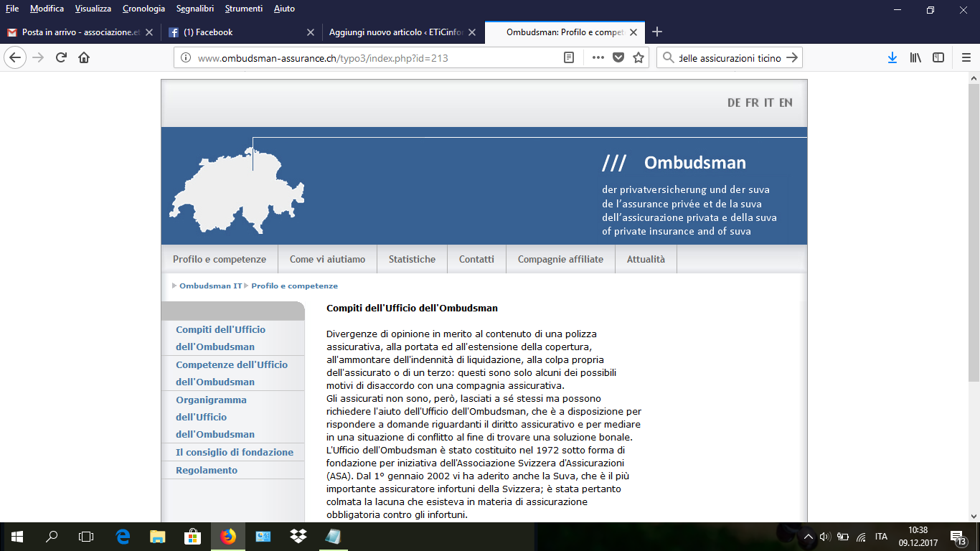The width and height of the screenshot is (980, 551).
Task: Open Microsoft Store from taskbar
Action: pyautogui.click(x=192, y=536)
